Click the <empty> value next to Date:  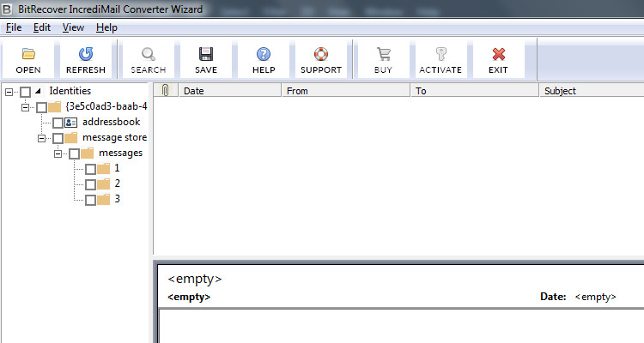coord(596,297)
